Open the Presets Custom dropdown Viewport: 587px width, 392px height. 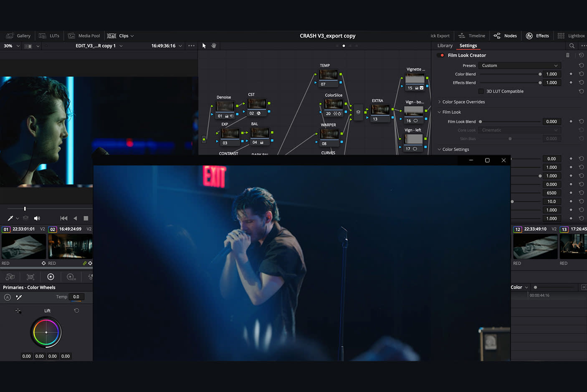coord(519,65)
